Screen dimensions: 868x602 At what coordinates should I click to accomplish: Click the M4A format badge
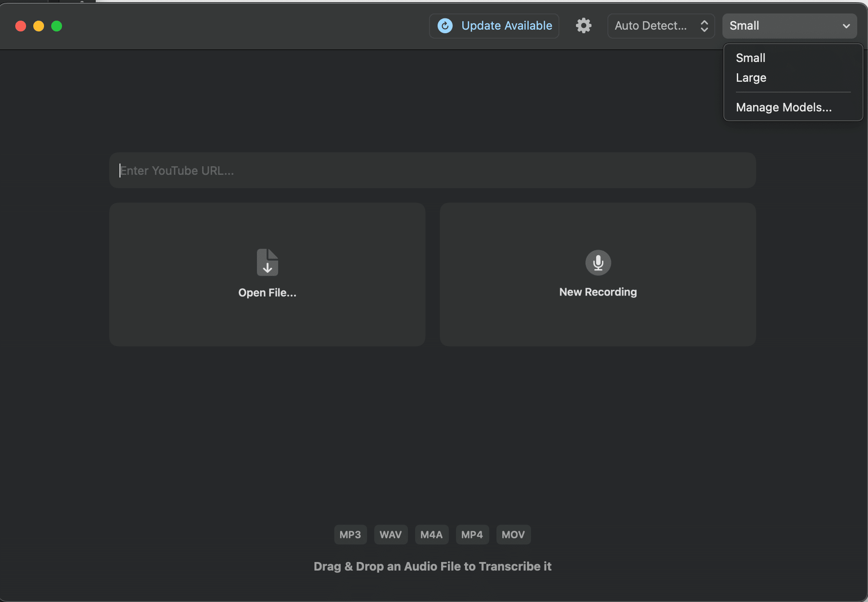(431, 535)
